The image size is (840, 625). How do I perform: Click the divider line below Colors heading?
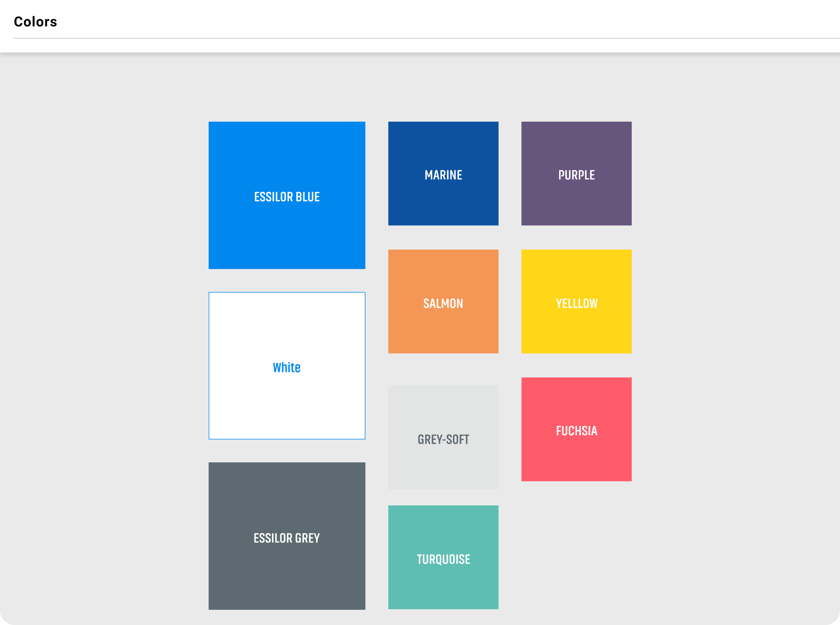[x=420, y=38]
